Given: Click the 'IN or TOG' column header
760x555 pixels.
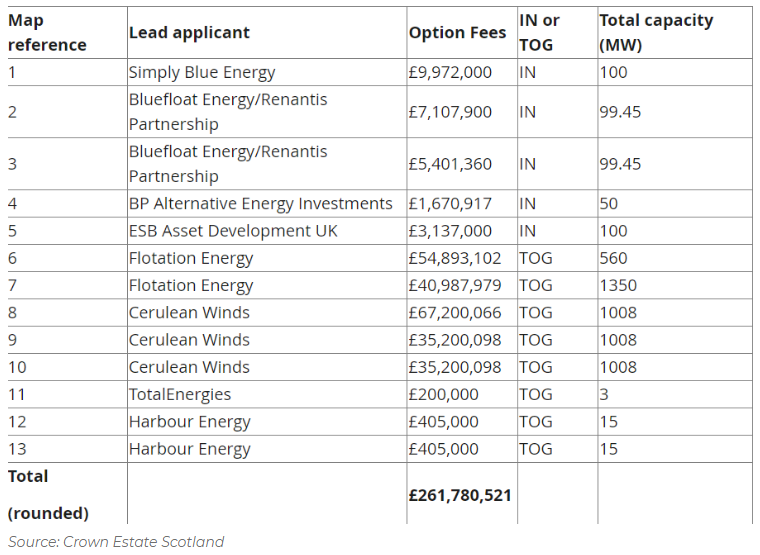Looking at the screenshot, I should tap(540, 33).
